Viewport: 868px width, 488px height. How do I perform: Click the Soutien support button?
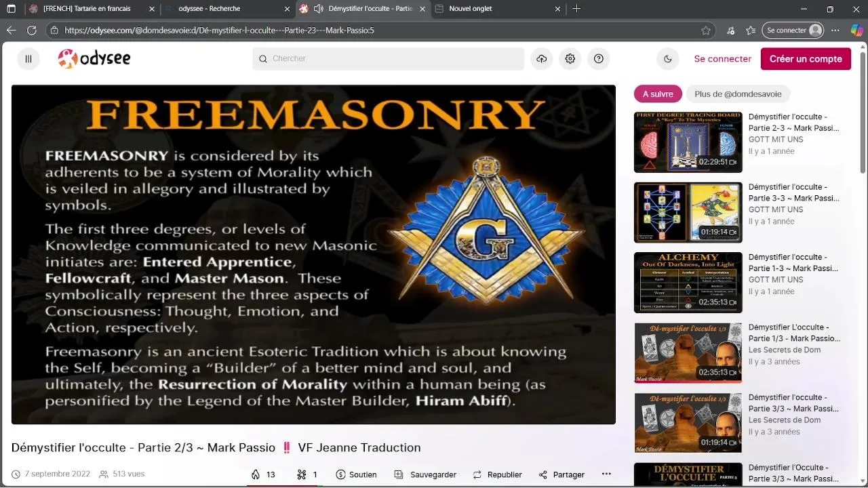[x=356, y=474]
